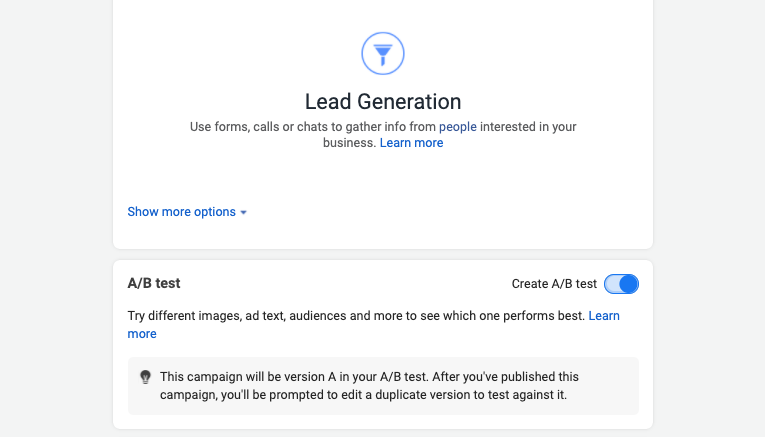Click the lightbulb tip icon
This screenshot has height=437, width=765.
coord(145,377)
